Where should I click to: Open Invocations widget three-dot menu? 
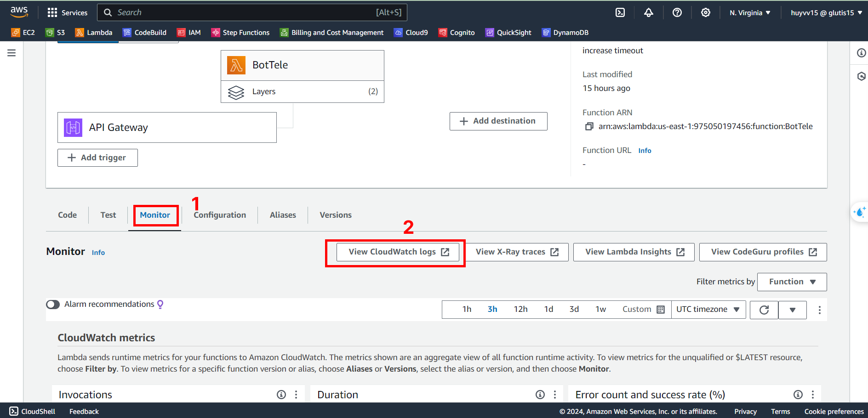coord(296,395)
